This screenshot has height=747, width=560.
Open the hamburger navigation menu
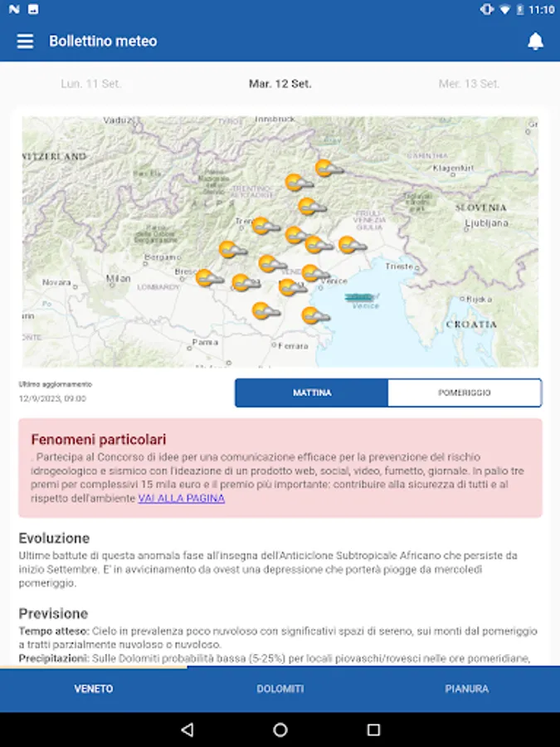pyautogui.click(x=25, y=41)
